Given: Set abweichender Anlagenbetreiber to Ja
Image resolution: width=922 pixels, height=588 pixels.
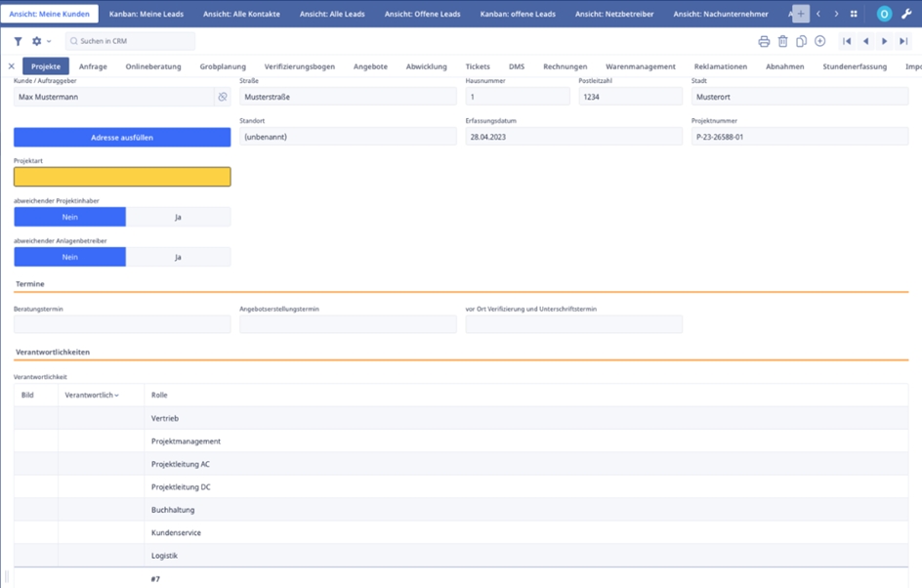Looking at the screenshot, I should tap(178, 257).
